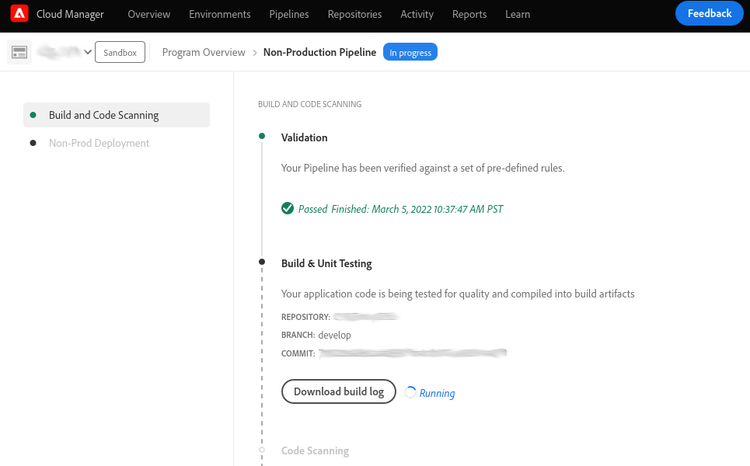Click the green Passed checkmark icon

(287, 209)
